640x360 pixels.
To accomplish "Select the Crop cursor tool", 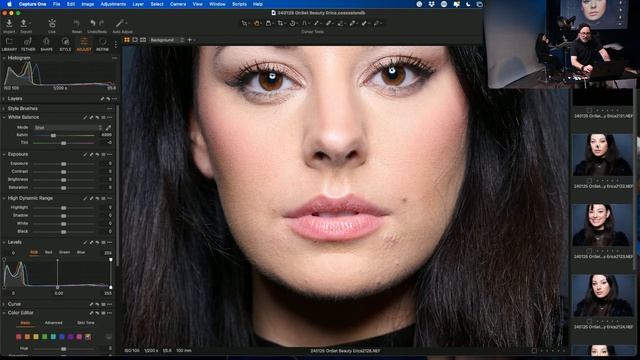I will 280,24.
